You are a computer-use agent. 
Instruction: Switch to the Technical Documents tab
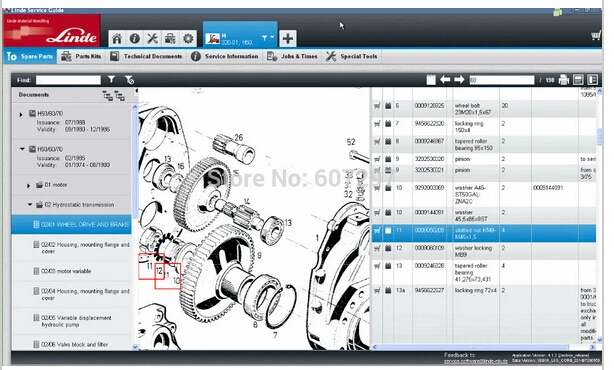pos(146,56)
